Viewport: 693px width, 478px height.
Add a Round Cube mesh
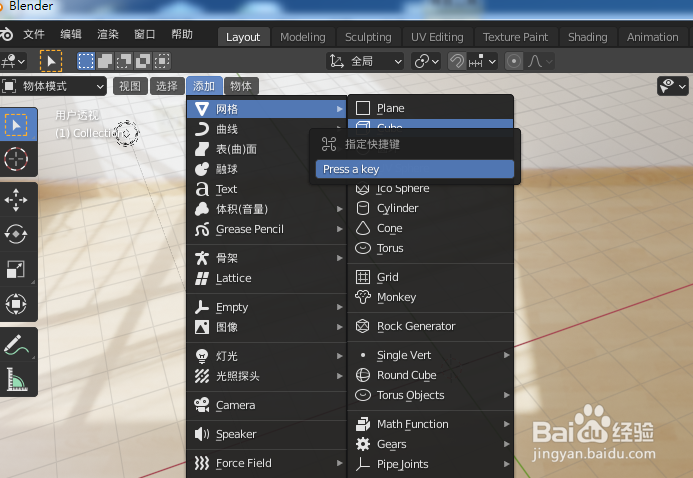pyautogui.click(x=431, y=375)
